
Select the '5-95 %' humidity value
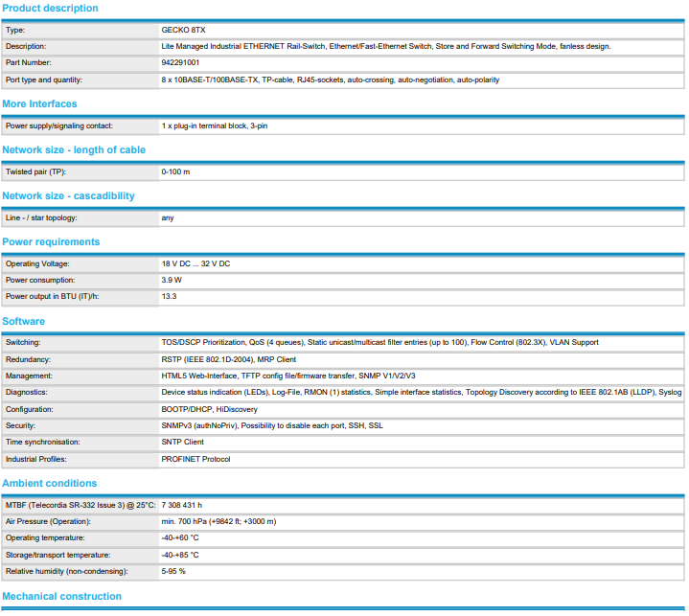pyautogui.click(x=173, y=572)
